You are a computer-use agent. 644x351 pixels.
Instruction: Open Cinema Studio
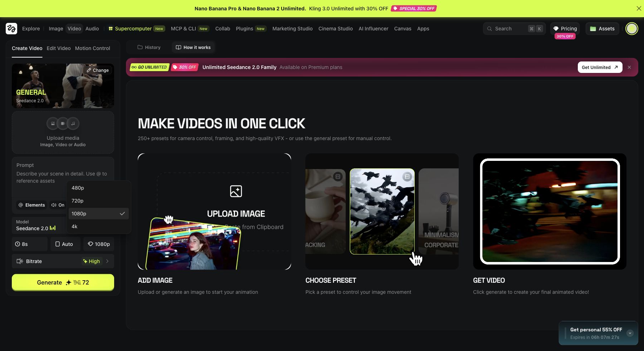click(336, 29)
